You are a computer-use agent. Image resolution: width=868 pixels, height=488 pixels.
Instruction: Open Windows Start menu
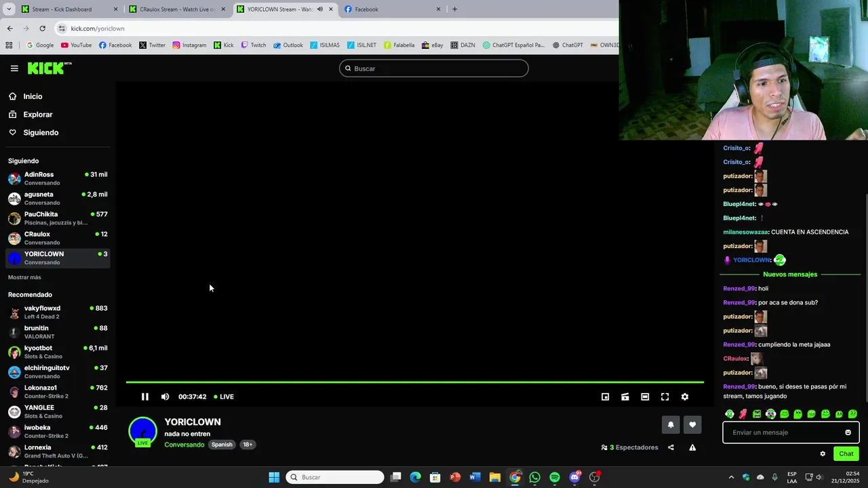(x=274, y=477)
